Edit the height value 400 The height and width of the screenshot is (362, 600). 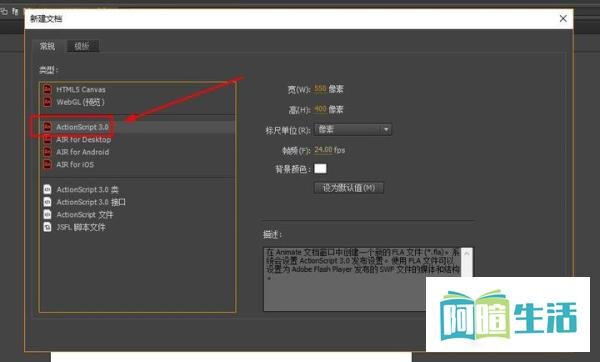coord(320,109)
